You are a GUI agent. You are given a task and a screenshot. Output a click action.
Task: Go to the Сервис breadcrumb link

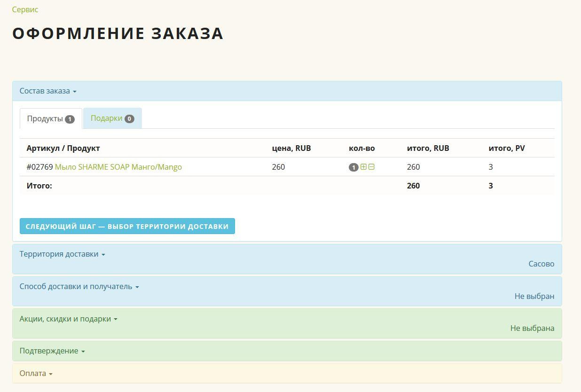tap(25, 9)
